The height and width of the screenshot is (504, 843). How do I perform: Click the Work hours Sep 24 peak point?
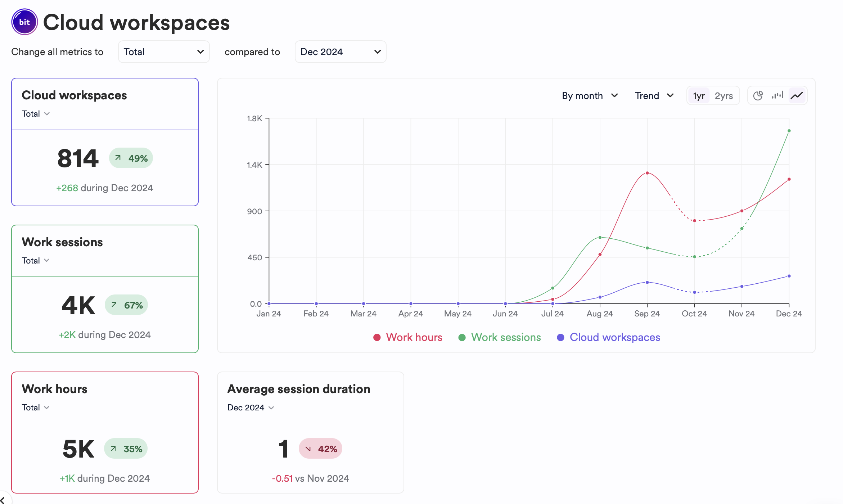[647, 173]
